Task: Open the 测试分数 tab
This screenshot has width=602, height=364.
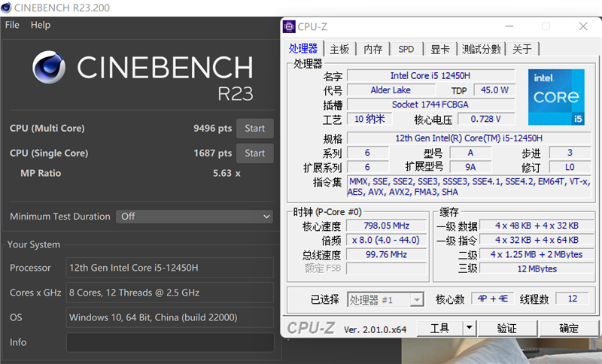Action: (481, 49)
